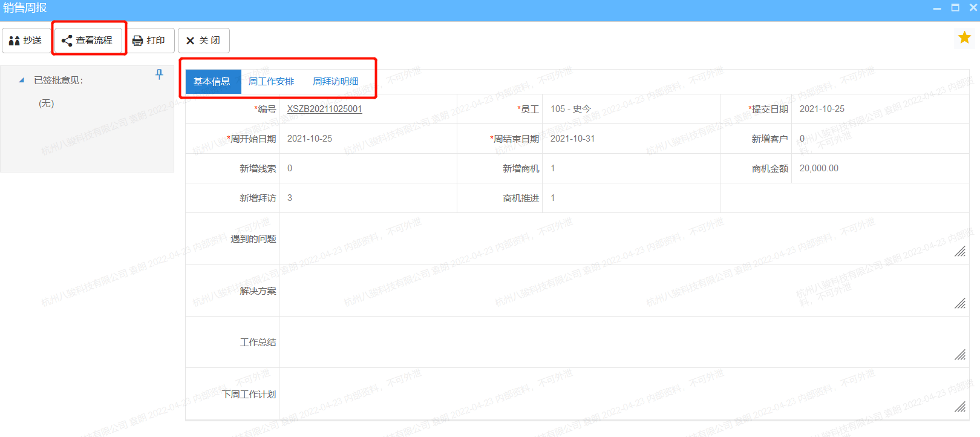Maximize the 销售周报 window

tap(955, 7)
